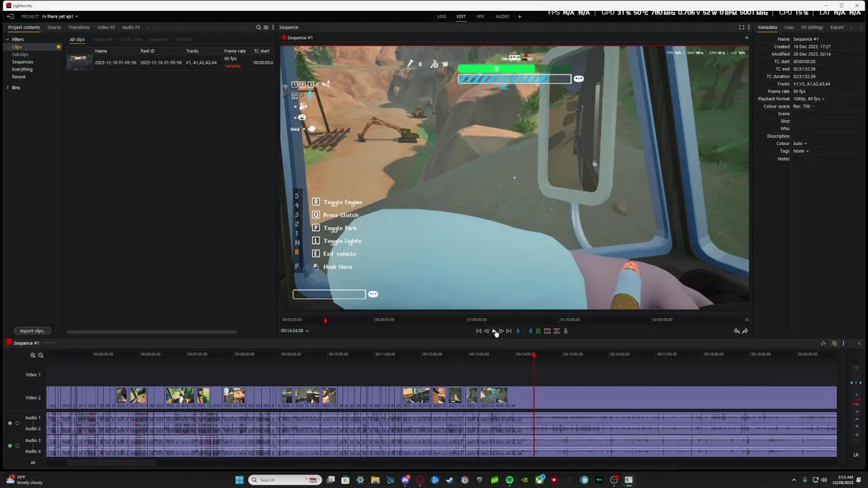This screenshot has height=488, width=868.
Task: Expand the Bins tree
Action: point(8,87)
